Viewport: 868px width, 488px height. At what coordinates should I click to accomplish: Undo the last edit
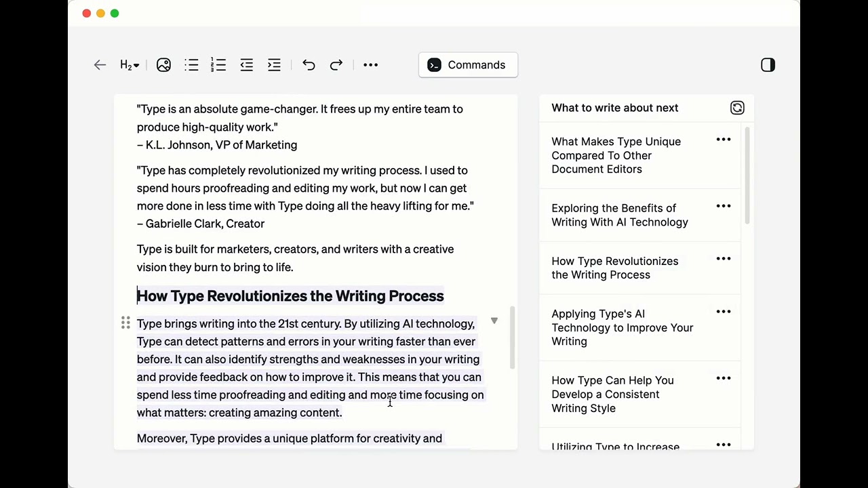309,65
